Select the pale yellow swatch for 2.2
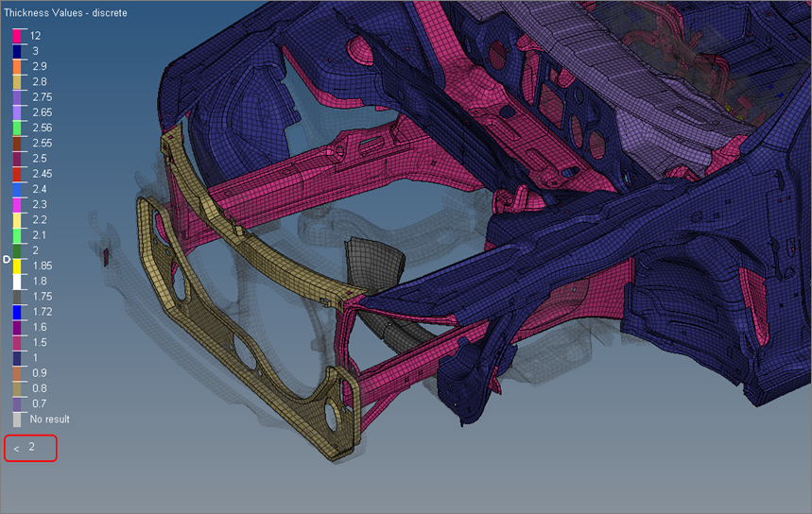The height and width of the screenshot is (514, 812). click(x=17, y=219)
